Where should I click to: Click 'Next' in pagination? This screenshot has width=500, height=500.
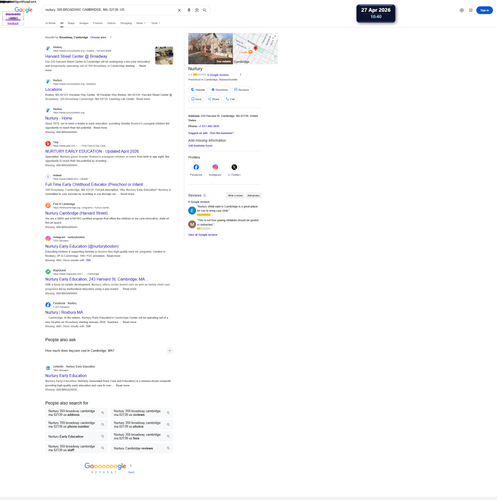pyautogui.click(x=131, y=472)
